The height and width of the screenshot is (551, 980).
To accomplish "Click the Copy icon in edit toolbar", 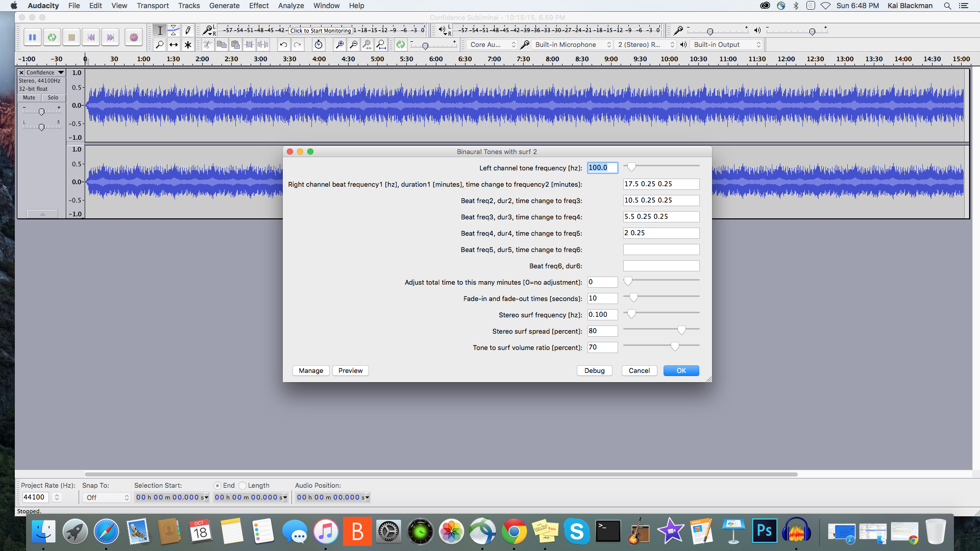I will coord(222,45).
